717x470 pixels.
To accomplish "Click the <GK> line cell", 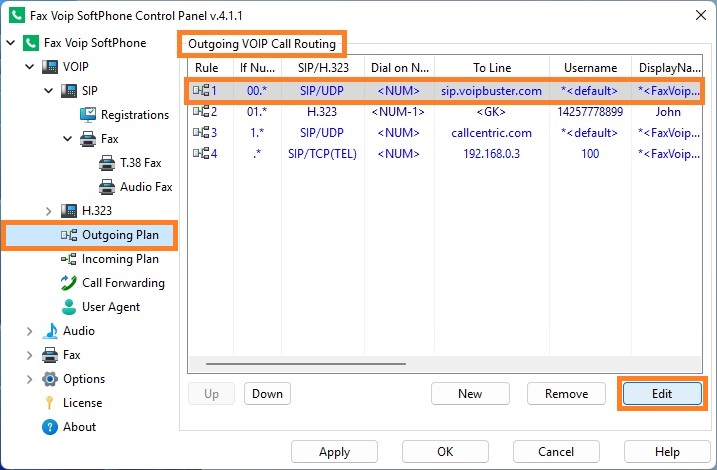I will [x=491, y=112].
